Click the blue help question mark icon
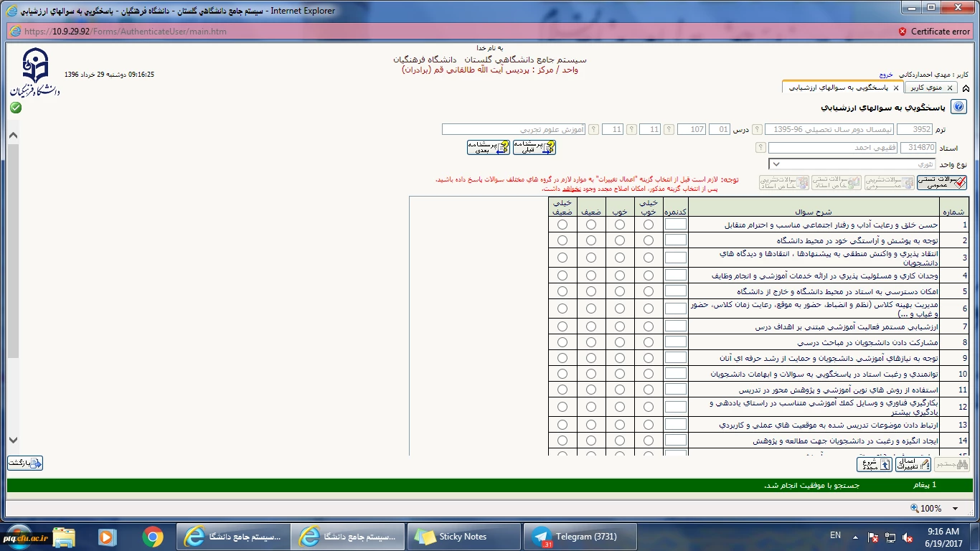The height and width of the screenshot is (551, 980). pyautogui.click(x=958, y=108)
